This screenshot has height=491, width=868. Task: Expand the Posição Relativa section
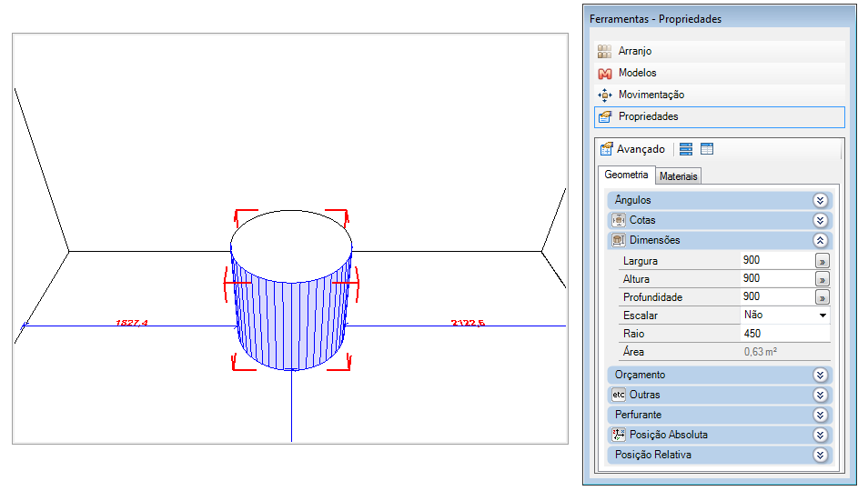(820, 455)
